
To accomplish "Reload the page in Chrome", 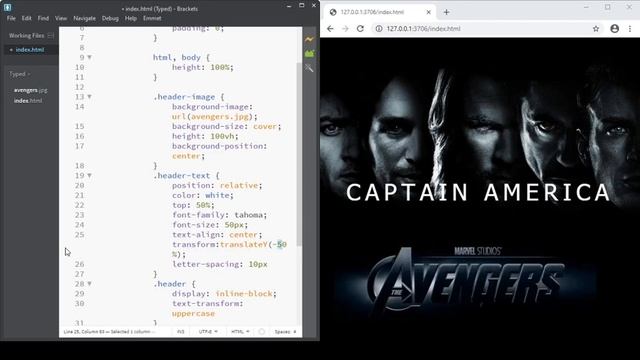I will tap(360, 29).
